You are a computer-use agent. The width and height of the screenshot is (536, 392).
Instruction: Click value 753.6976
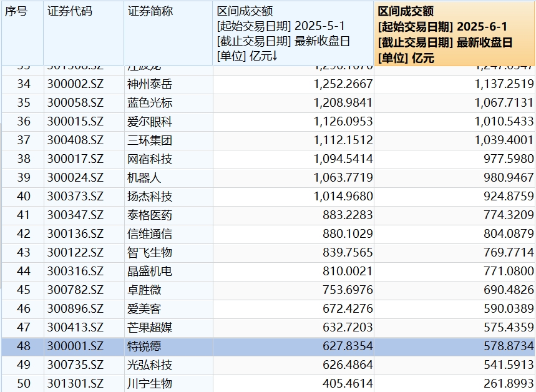[348, 290]
